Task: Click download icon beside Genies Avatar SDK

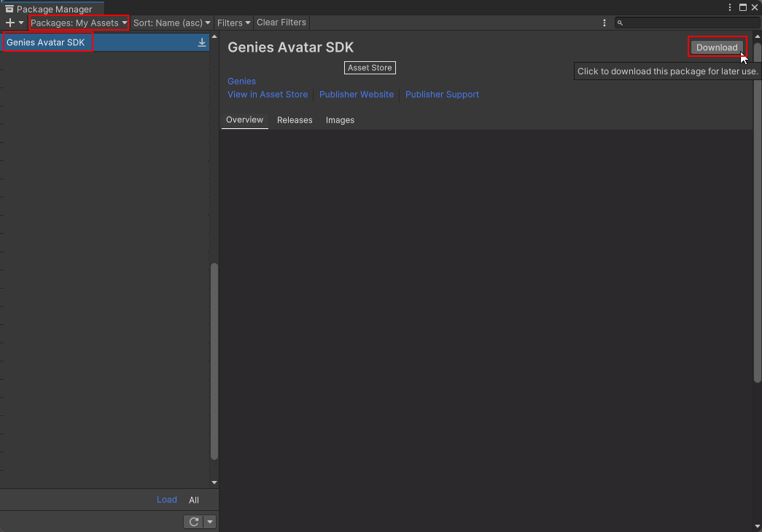Action: (202, 42)
